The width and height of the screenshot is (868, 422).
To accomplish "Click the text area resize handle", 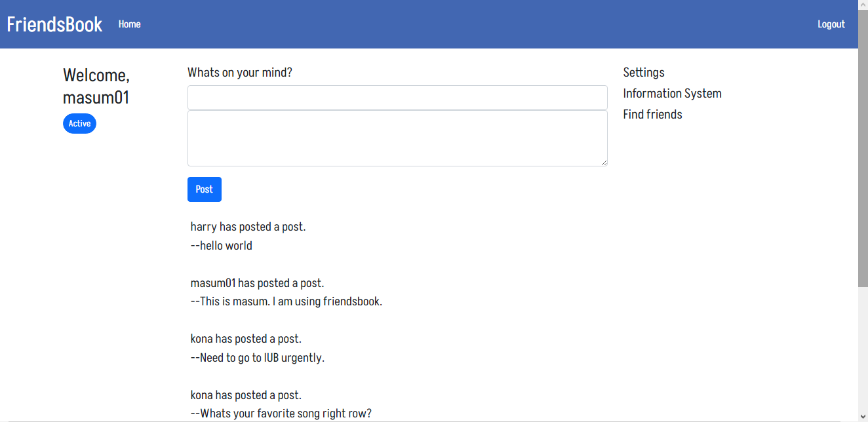I will point(603,162).
